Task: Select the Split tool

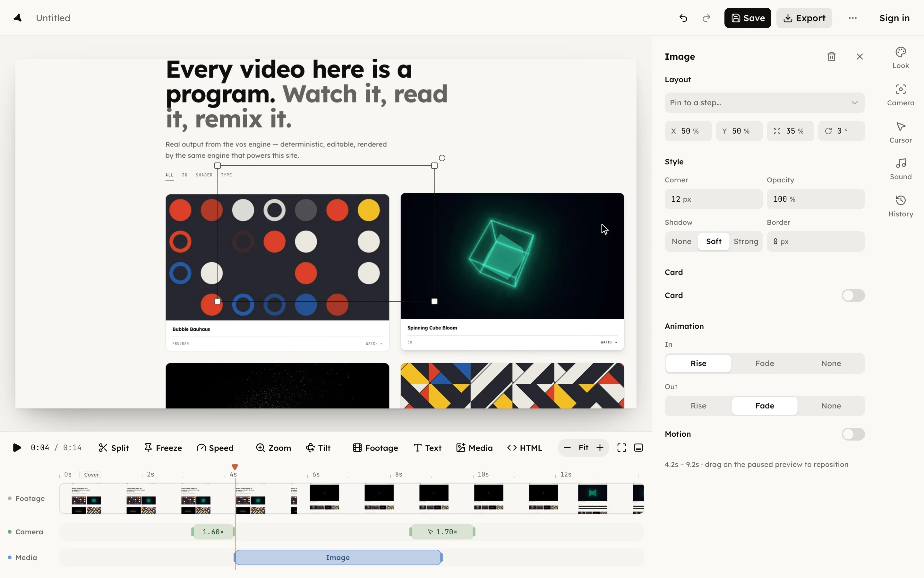Action: point(113,448)
